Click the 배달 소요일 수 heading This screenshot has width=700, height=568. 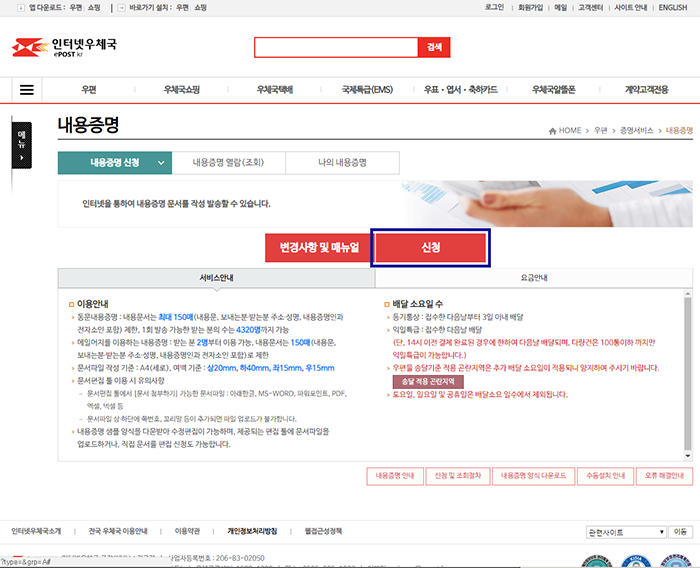pyautogui.click(x=417, y=304)
